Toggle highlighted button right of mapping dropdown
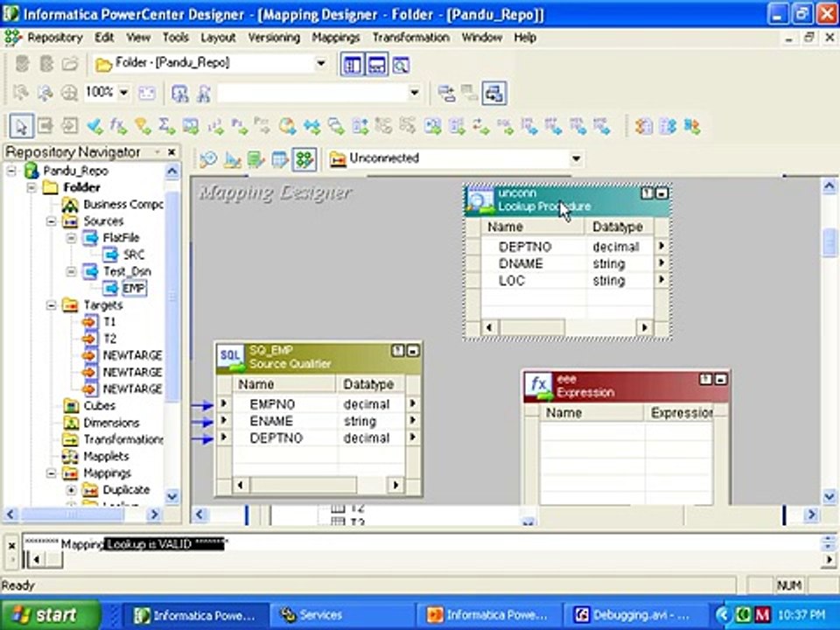 (x=493, y=94)
